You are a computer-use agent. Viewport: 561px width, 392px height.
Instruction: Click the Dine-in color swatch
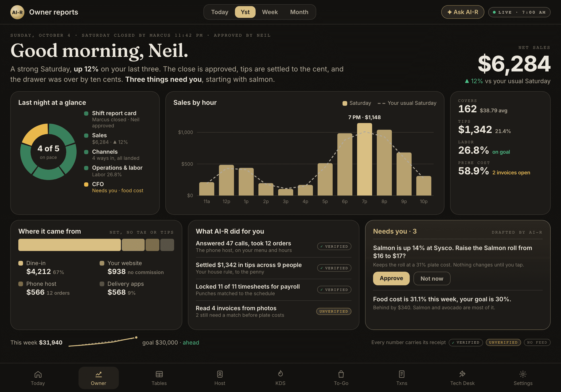point(20,263)
